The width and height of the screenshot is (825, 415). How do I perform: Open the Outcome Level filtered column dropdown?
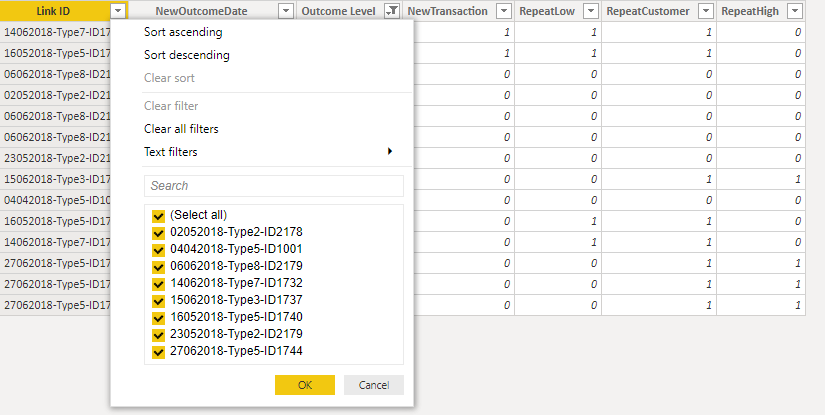[393, 11]
